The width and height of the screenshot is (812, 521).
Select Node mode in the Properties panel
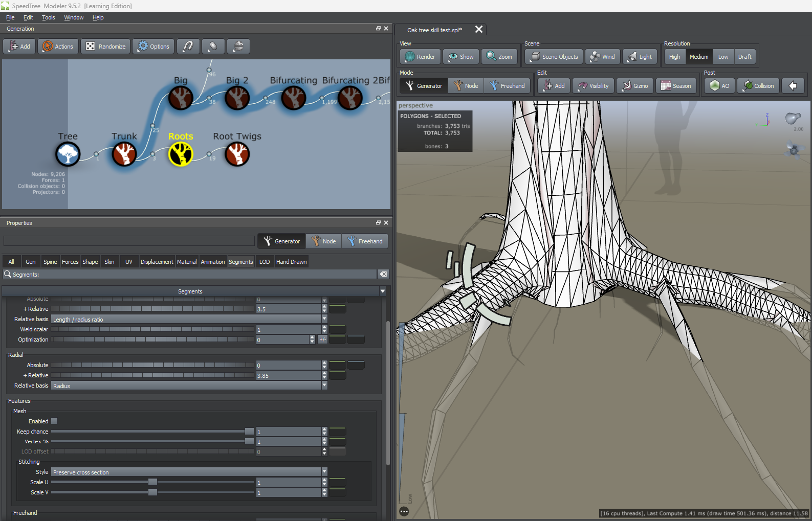324,241
